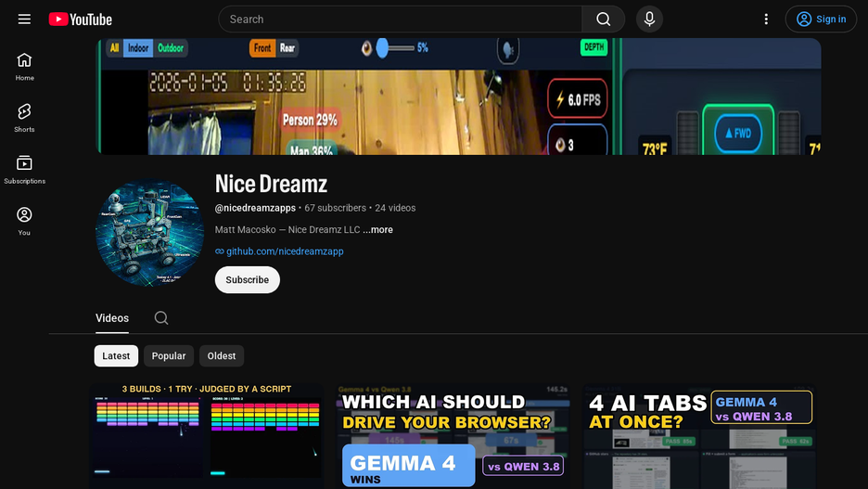Click the 24 videos count text
The height and width of the screenshot is (489, 868).
click(x=395, y=208)
